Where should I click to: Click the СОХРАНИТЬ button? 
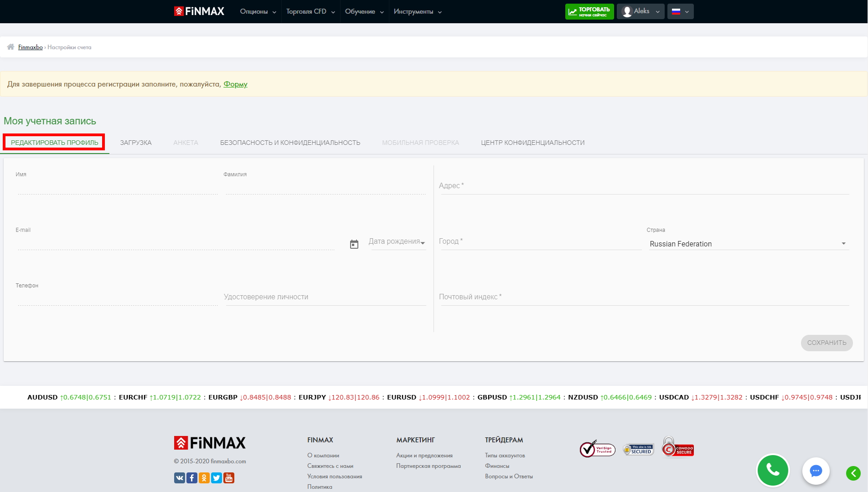point(827,343)
